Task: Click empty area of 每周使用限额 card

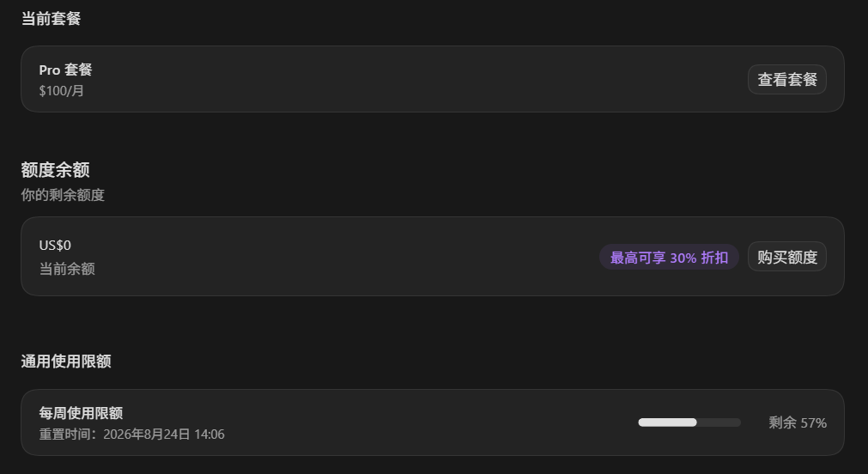Action: (x=416, y=422)
